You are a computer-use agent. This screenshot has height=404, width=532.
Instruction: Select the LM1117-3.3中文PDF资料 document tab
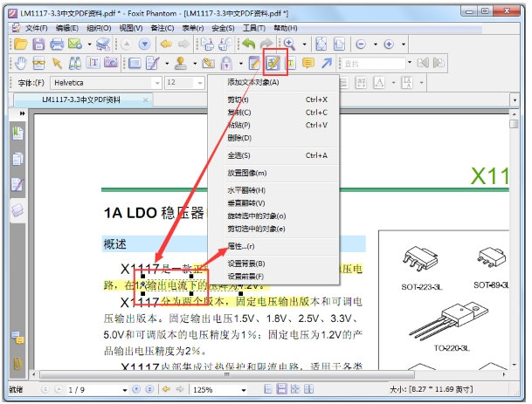80,100
